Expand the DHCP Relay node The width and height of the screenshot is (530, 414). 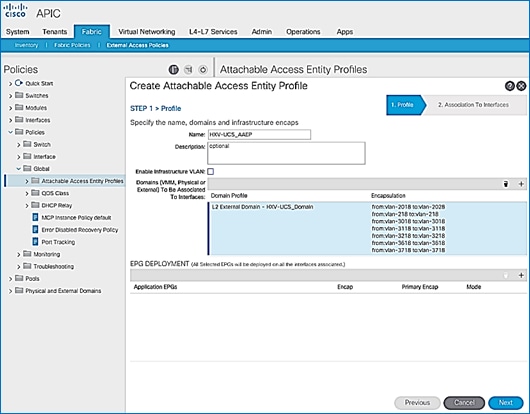[27, 205]
